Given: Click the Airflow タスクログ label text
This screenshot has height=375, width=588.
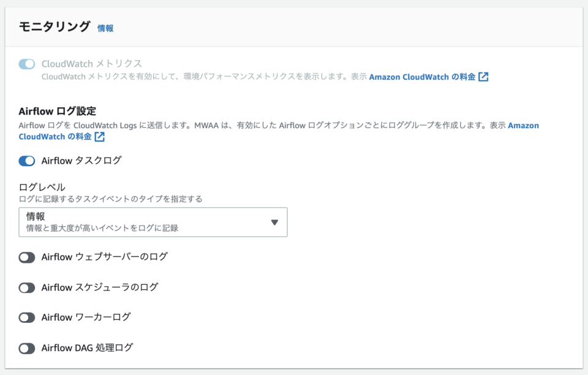Looking at the screenshot, I should pos(81,161).
